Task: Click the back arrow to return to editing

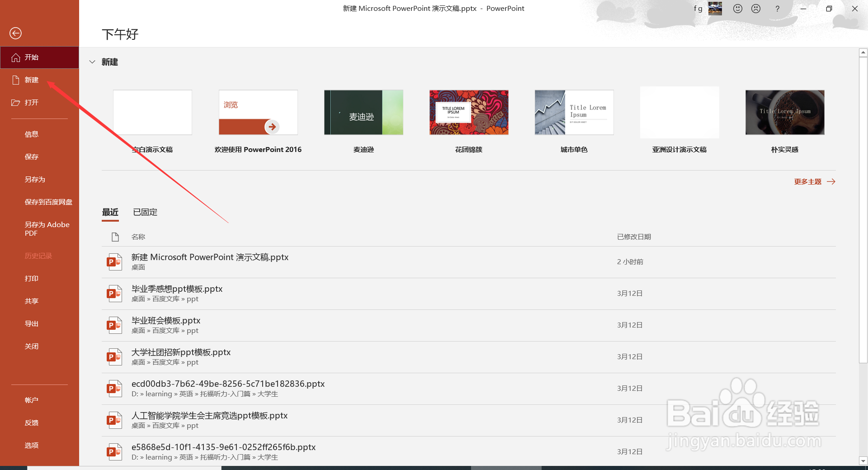Action: (x=15, y=33)
